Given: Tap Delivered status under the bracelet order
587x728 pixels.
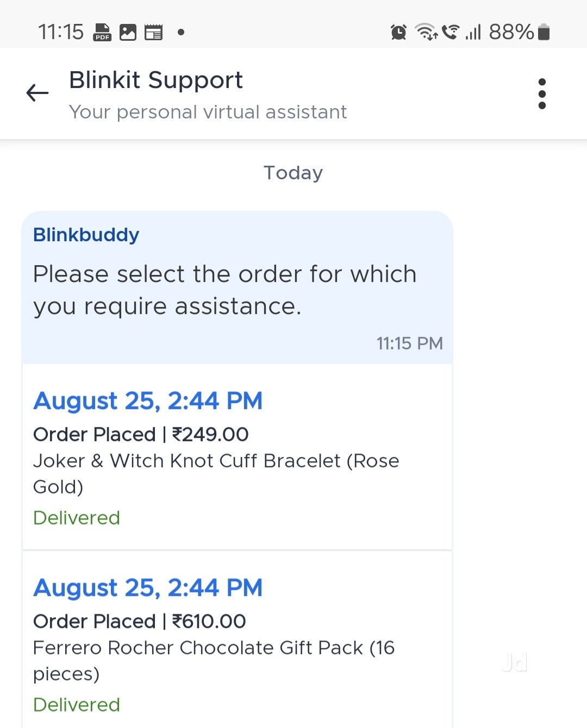Looking at the screenshot, I should coord(77,518).
